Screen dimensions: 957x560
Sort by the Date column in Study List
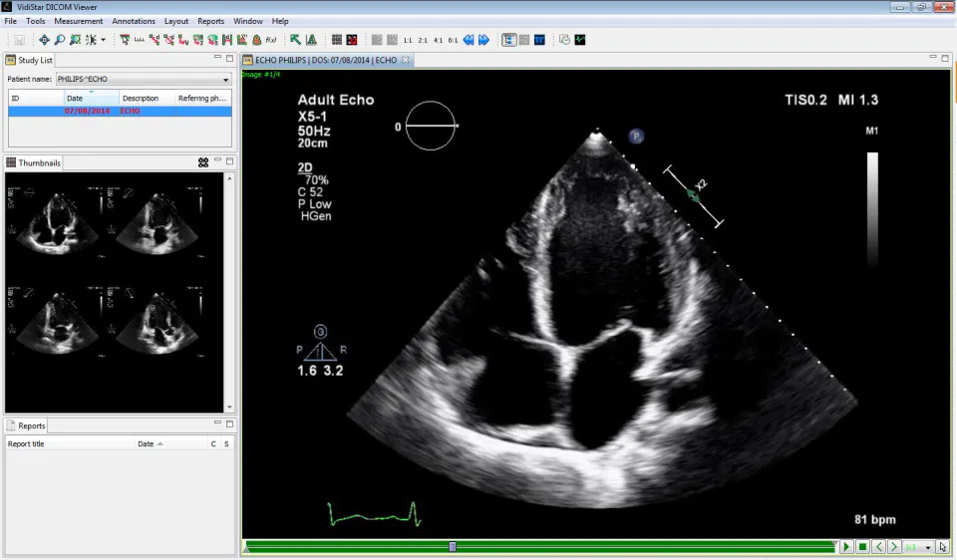(x=92, y=98)
